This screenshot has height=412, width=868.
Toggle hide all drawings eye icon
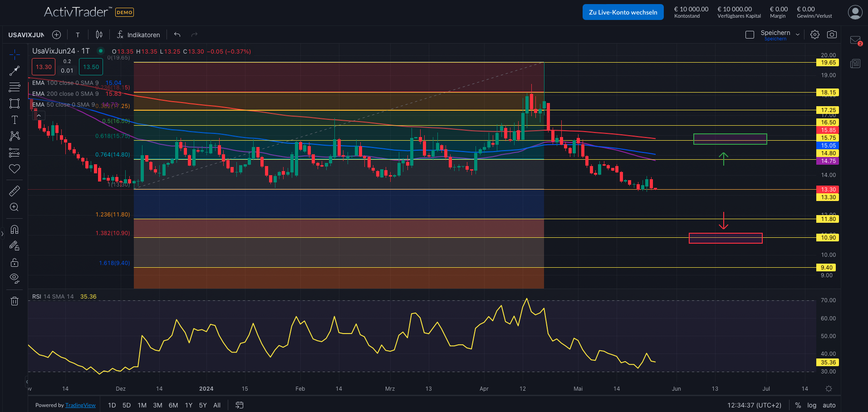tap(15, 278)
